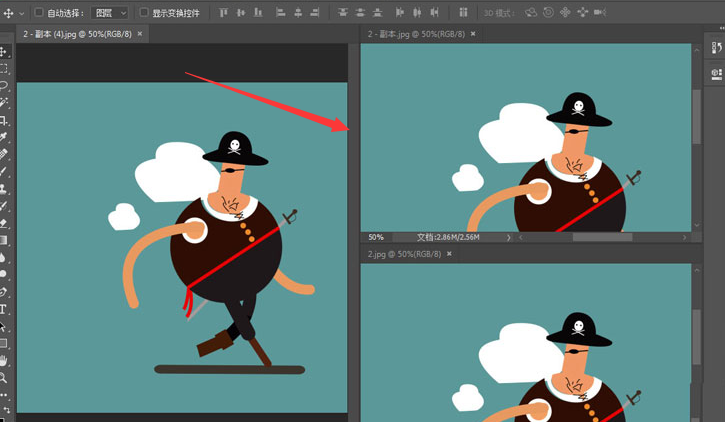
Task: Select the Magic Wand tool
Action: click(x=4, y=103)
